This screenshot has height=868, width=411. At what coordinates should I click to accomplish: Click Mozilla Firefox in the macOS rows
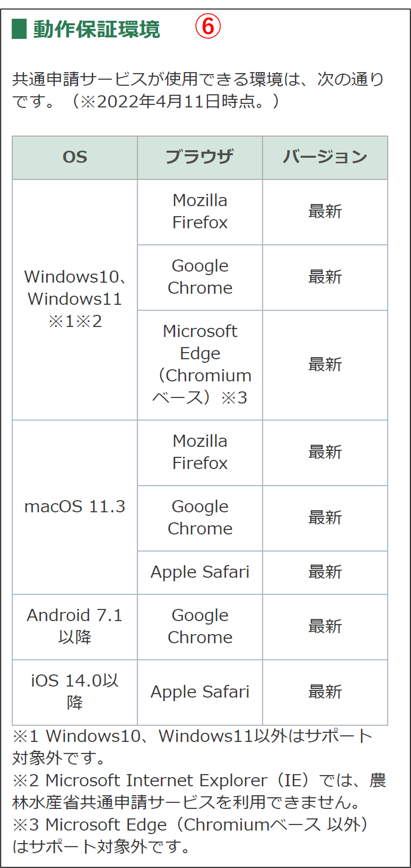tap(200, 452)
